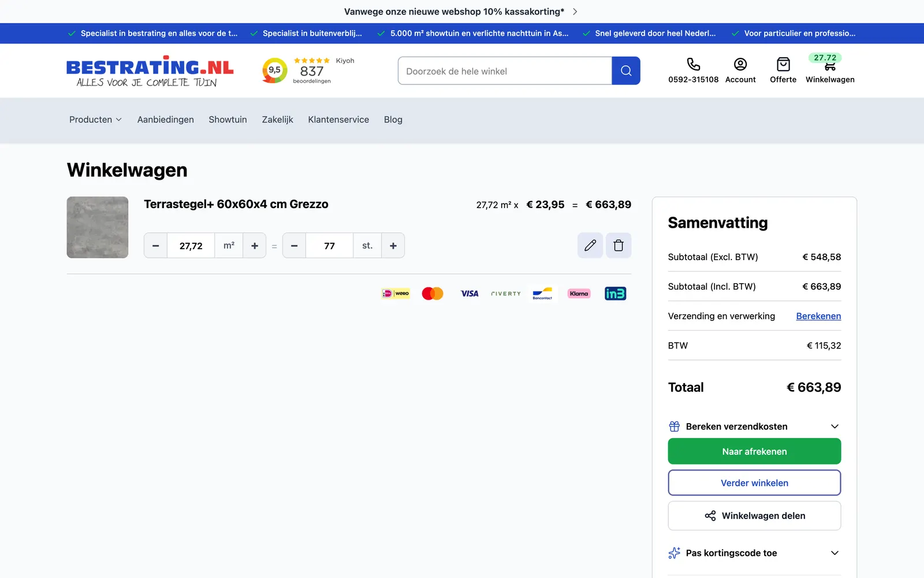Expand Bereken verzendkosten section
Screen dimensions: 924x578
click(x=754, y=427)
